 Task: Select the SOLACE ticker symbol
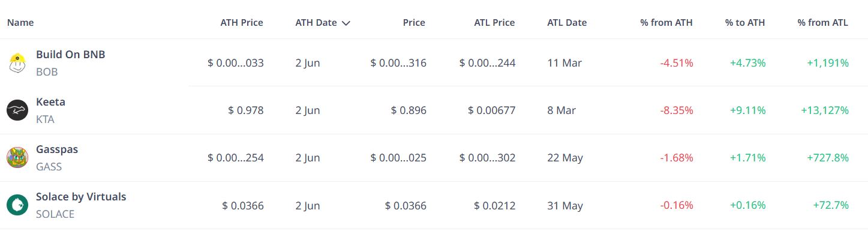(55, 214)
